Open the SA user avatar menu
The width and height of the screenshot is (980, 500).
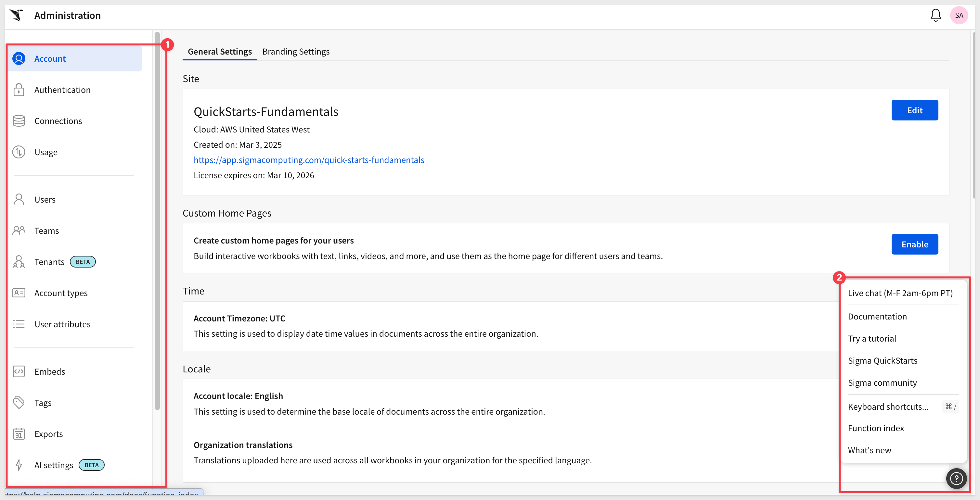coord(959,15)
